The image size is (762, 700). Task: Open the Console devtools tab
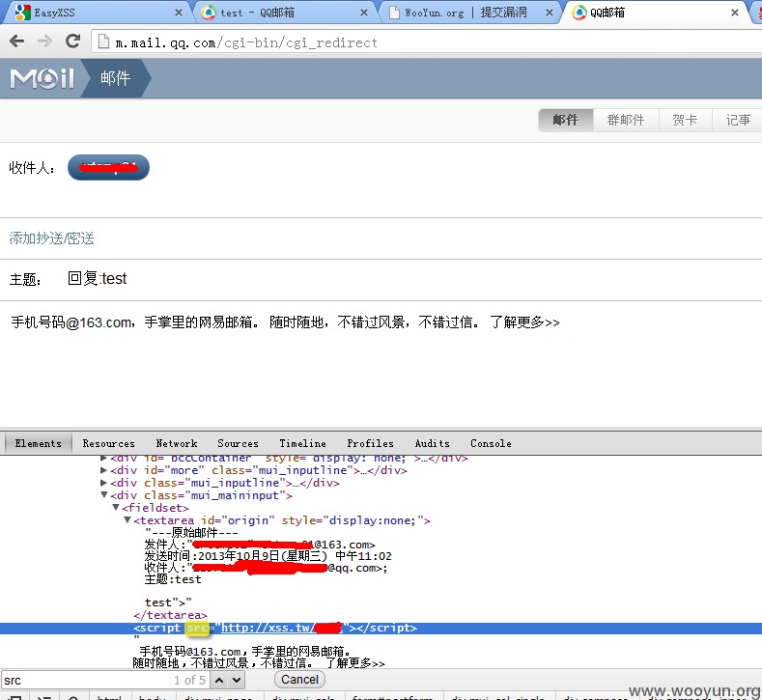click(491, 443)
